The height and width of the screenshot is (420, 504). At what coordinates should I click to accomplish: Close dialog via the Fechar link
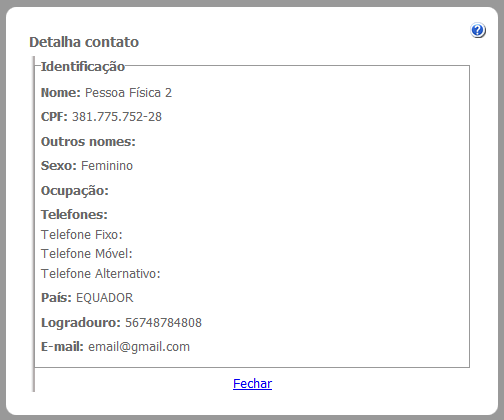tap(252, 384)
